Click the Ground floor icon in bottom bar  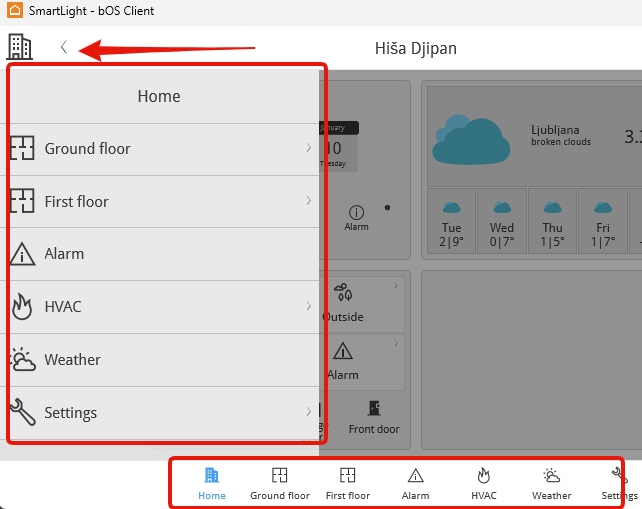point(280,475)
